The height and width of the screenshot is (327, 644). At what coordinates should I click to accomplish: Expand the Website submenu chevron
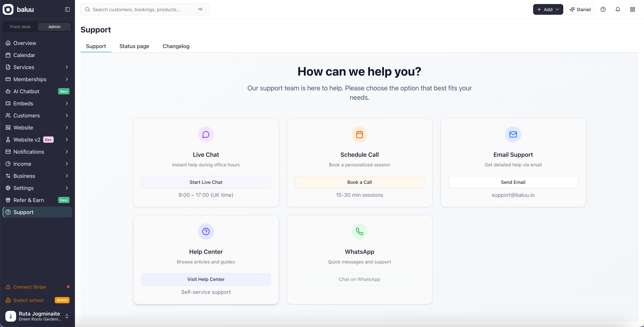67,127
